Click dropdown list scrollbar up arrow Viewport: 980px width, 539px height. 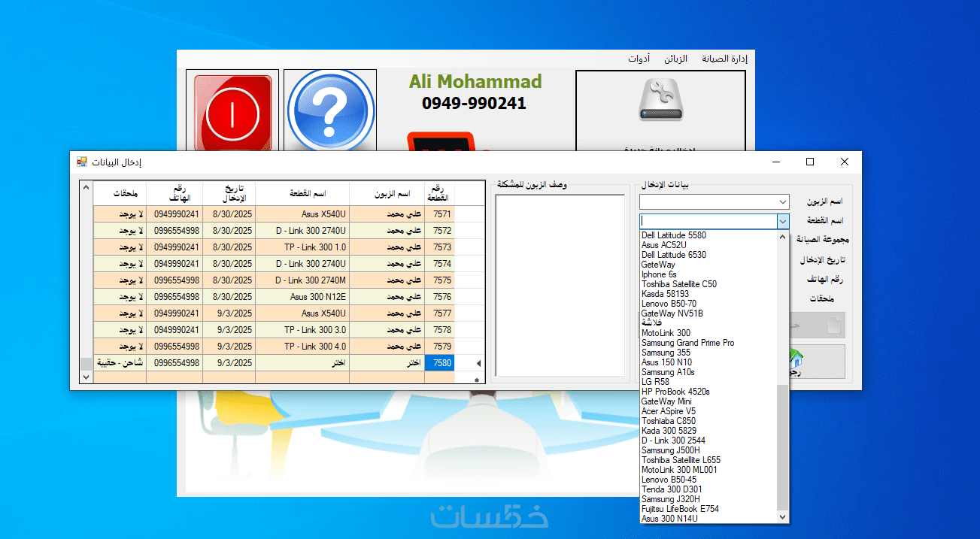pos(783,237)
